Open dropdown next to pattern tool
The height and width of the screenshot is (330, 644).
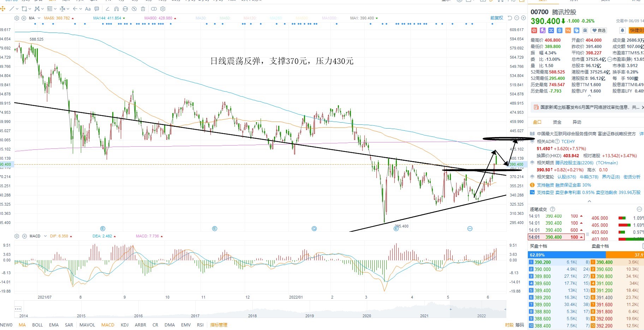[42, 9]
